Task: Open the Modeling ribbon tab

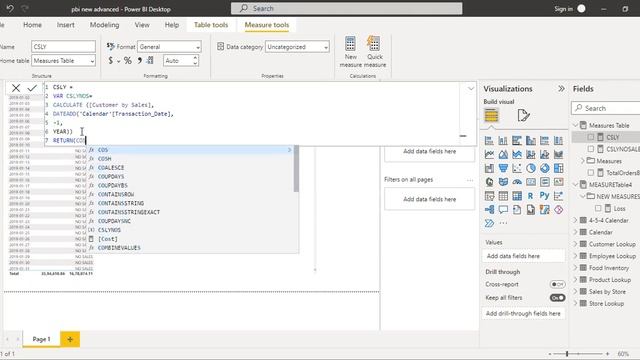Action: coord(104,25)
